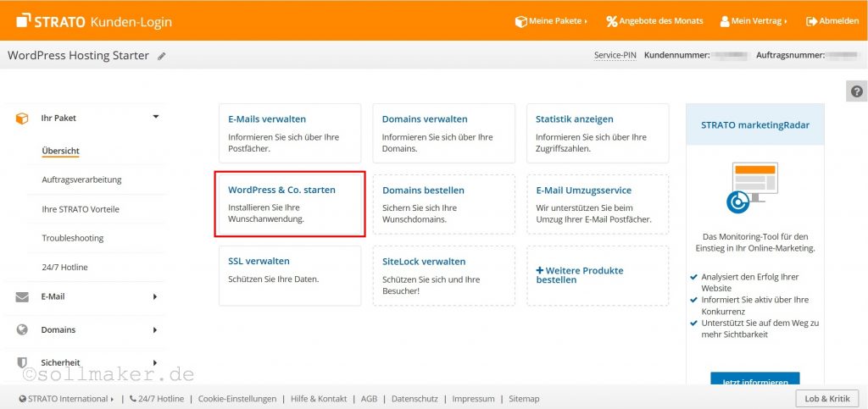Screen dimensions: 868x409
Task: Click the percent icon in Angebote des Monats
Action: (x=612, y=21)
